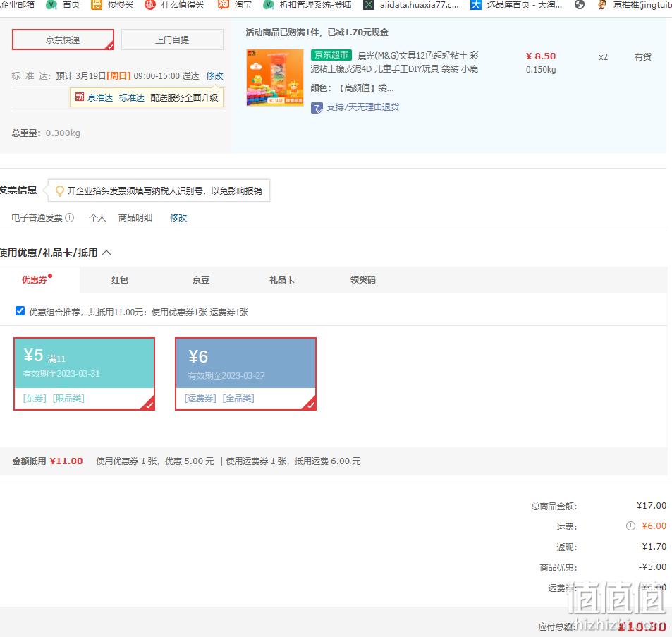This screenshot has height=637, width=672.
Task: Select the ¥6 运费券 coupon
Action: click(245, 374)
